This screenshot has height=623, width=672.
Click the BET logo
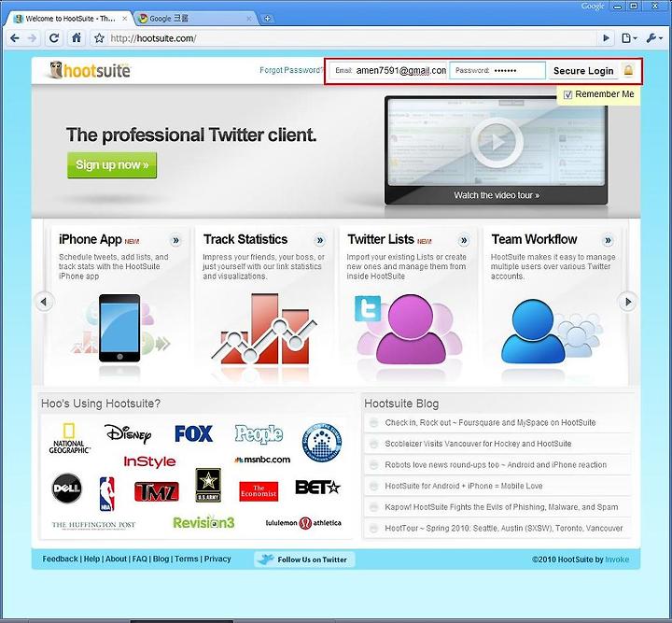point(317,487)
